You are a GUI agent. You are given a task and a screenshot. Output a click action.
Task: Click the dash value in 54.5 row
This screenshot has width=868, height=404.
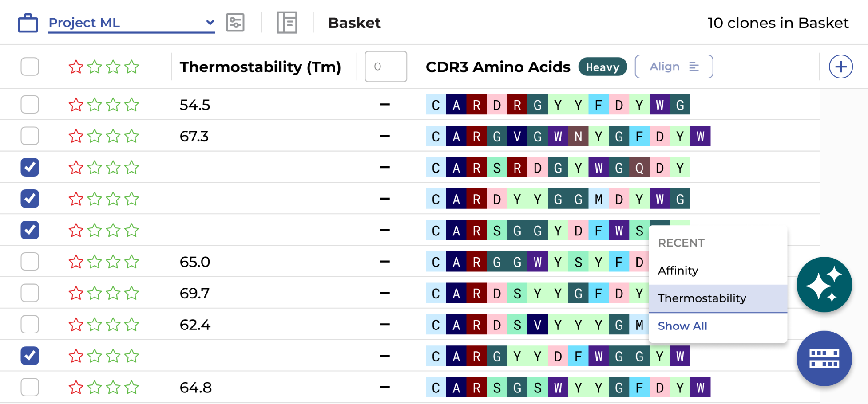coord(385,105)
